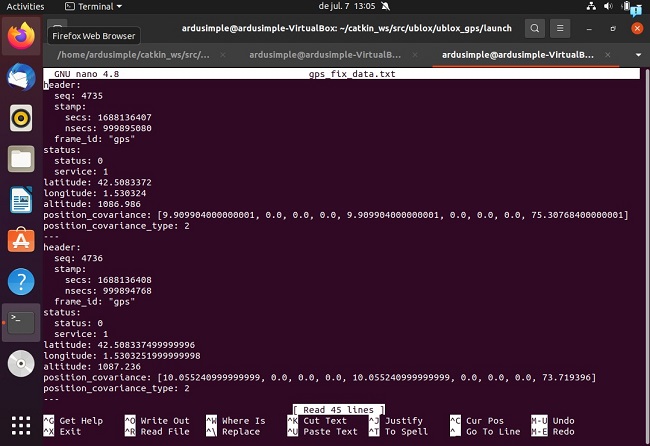The height and width of the screenshot is (446, 650).
Task: Expand the system menu power arrow
Action: [x=638, y=6]
